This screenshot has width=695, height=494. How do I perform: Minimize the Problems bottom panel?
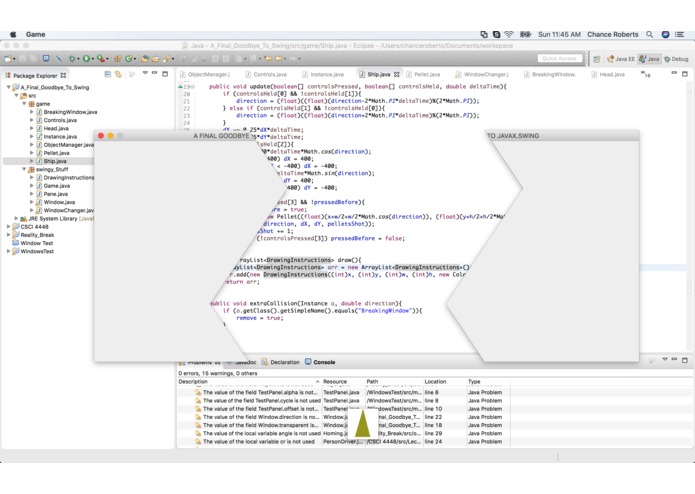pyautogui.click(x=674, y=359)
